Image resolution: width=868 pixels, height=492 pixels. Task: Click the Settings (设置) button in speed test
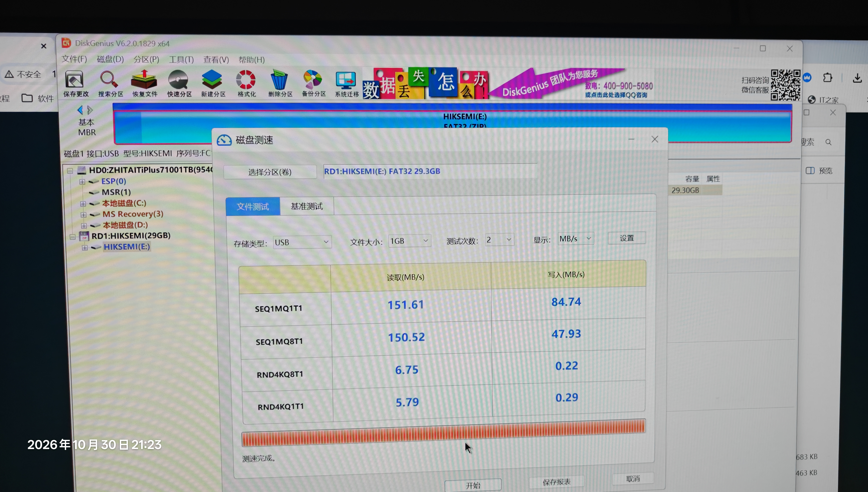click(627, 238)
